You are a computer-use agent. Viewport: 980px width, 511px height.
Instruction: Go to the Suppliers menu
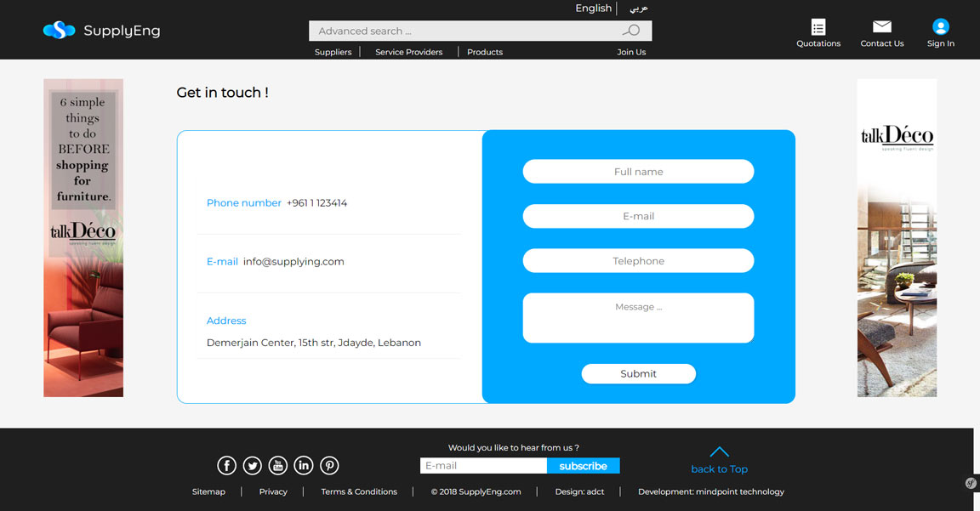[x=333, y=52]
